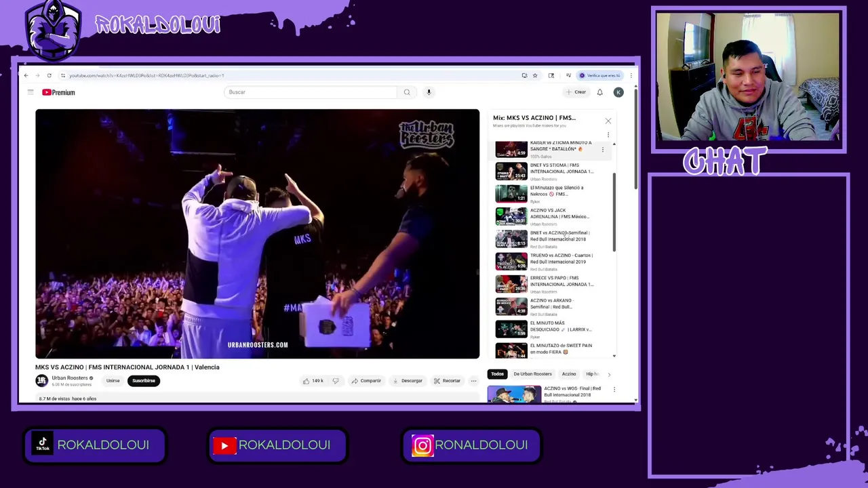Select the Todos filter chip
This screenshot has height=488, width=868.
497,374
